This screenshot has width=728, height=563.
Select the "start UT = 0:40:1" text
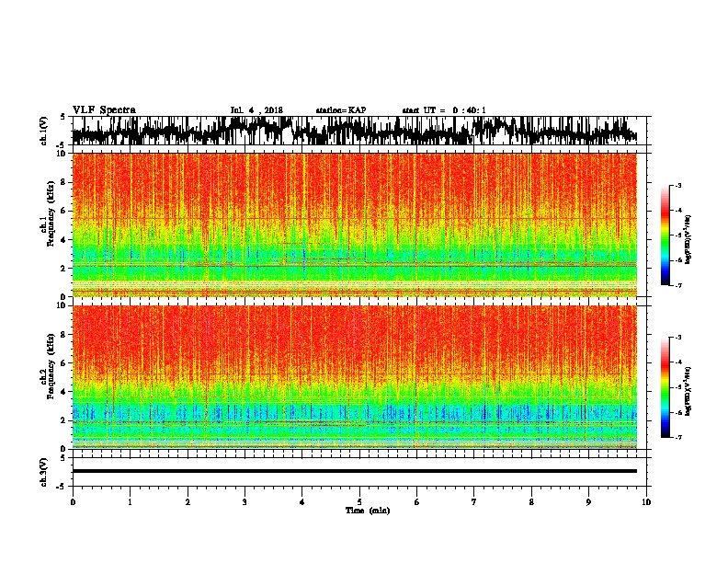point(444,110)
